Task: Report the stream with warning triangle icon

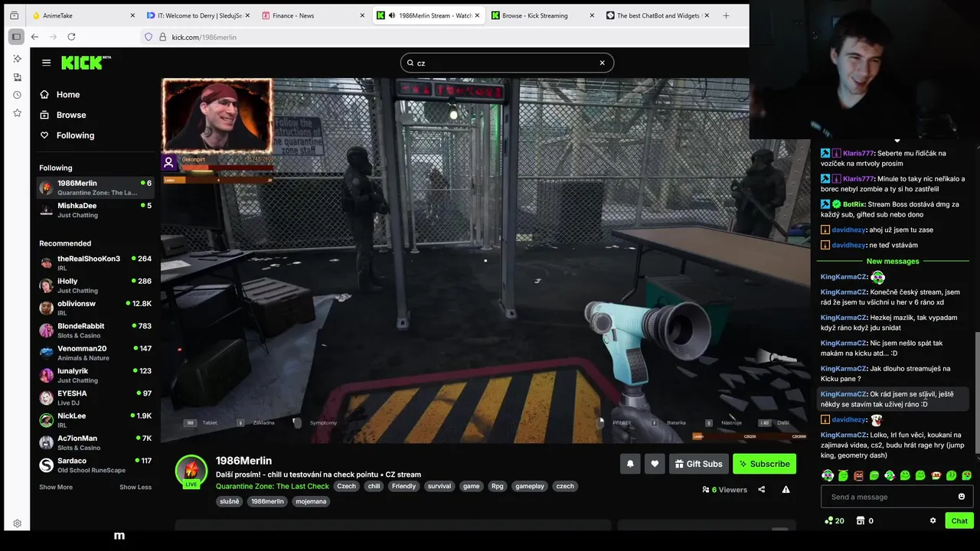Action: click(x=786, y=490)
